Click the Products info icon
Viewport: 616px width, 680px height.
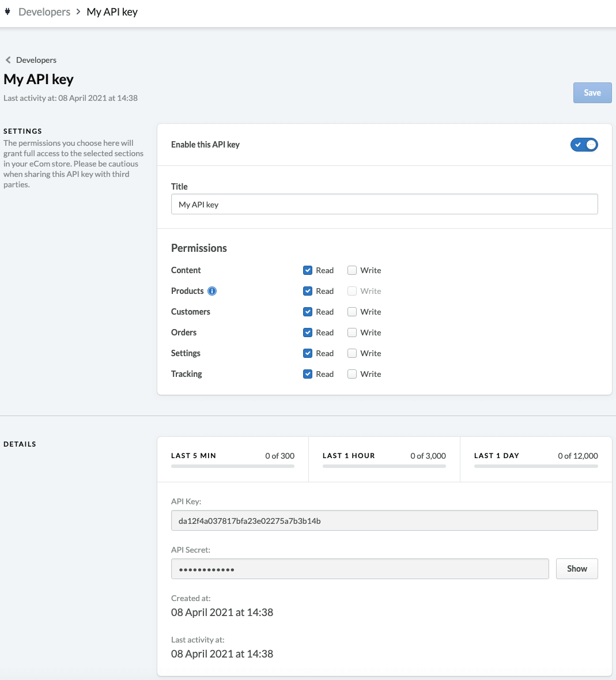pyautogui.click(x=212, y=291)
